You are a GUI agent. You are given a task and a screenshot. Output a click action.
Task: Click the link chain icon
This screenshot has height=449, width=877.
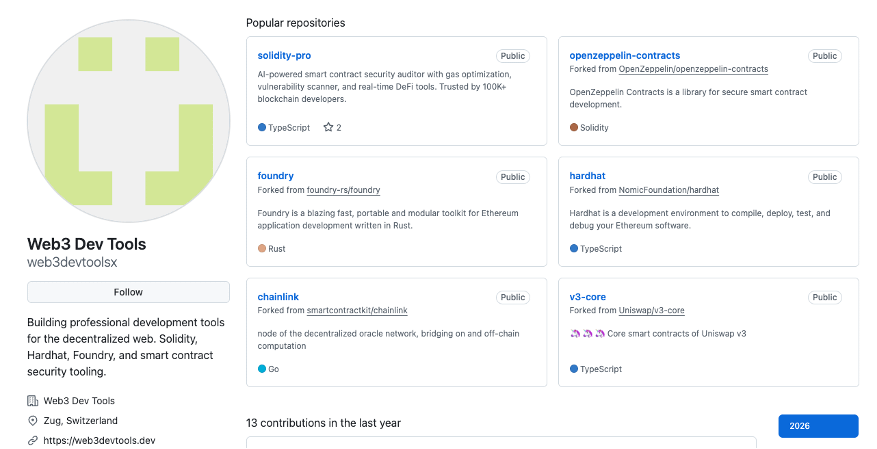(32, 441)
